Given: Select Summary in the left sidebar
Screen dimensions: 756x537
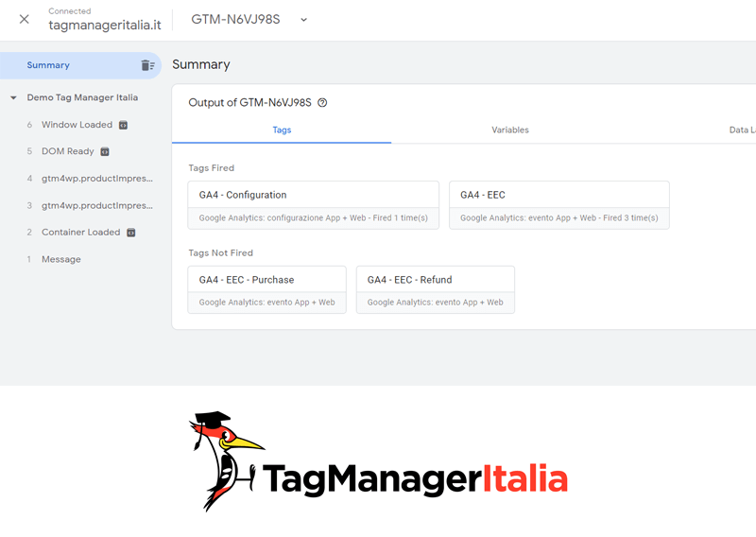Looking at the screenshot, I should click(x=80, y=65).
